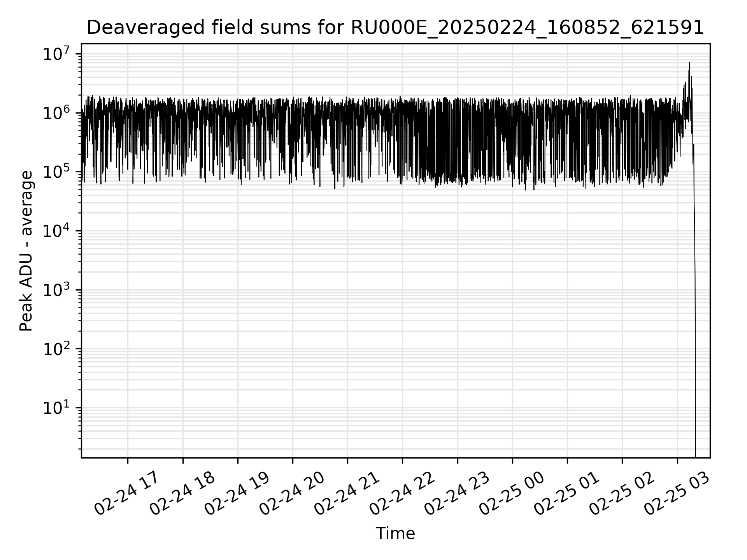
Task: Click the y-axis tick label 10^1
Action: pos(57,407)
